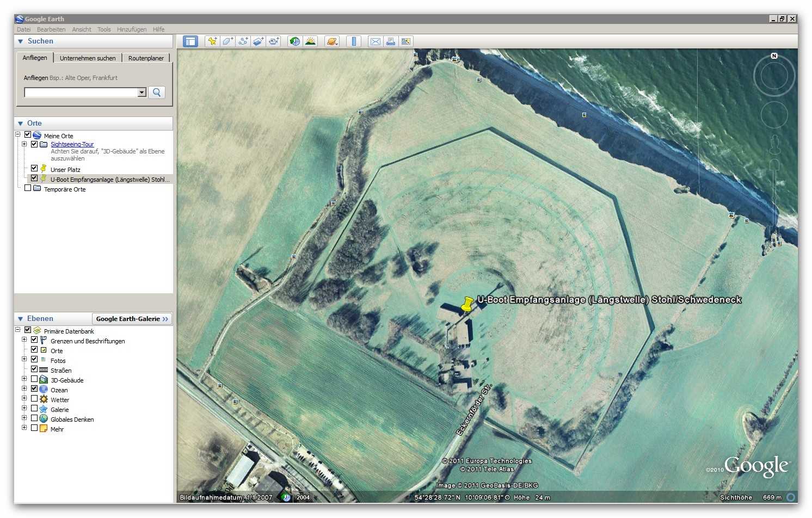Select the Add Path tool
Viewport: 812px width, 518px height.
coord(243,41)
